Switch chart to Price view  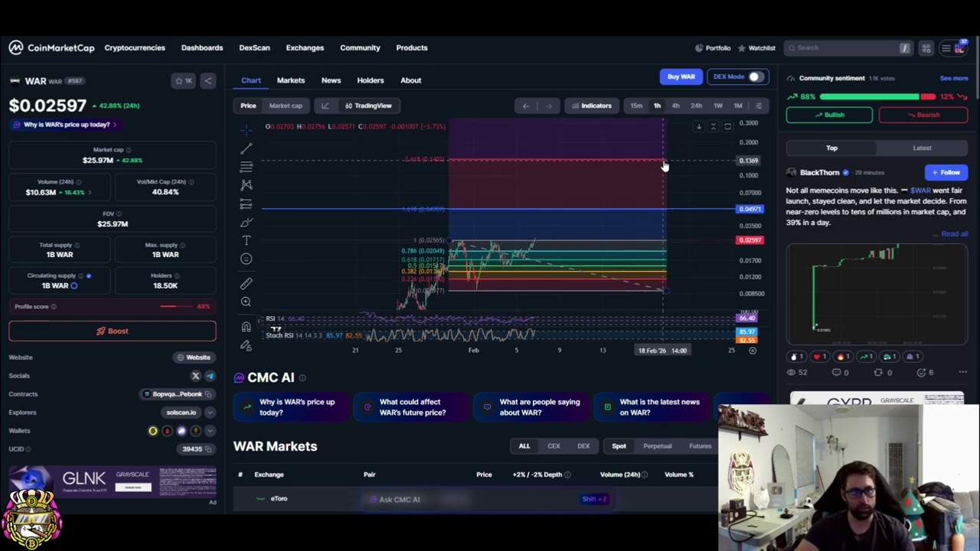(248, 106)
